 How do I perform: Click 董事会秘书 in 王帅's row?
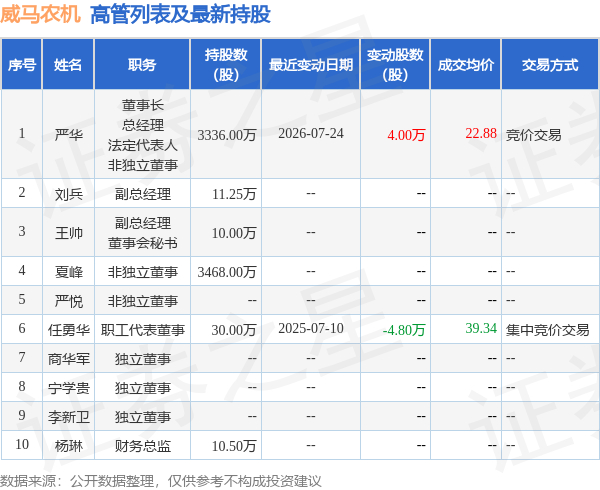coord(143,243)
